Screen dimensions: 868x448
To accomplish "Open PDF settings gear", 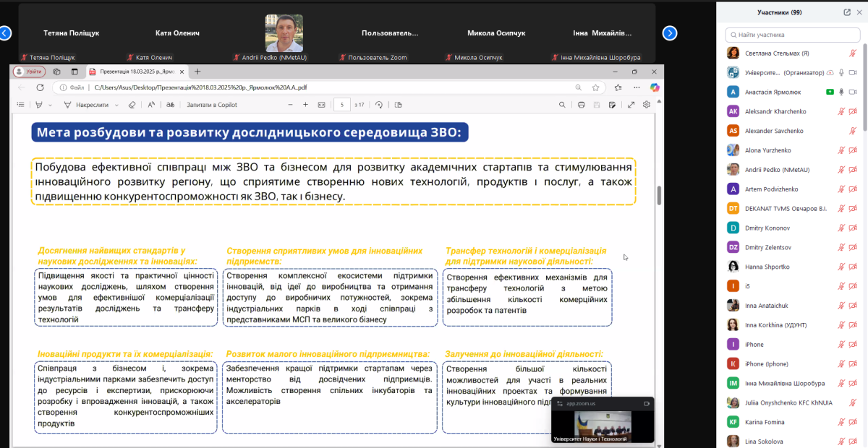I will pos(647,105).
